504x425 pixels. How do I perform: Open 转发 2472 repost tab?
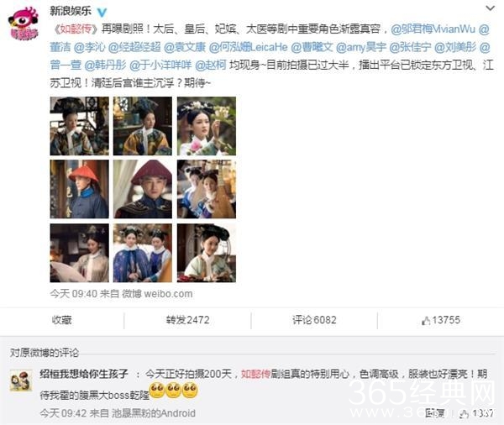click(187, 320)
